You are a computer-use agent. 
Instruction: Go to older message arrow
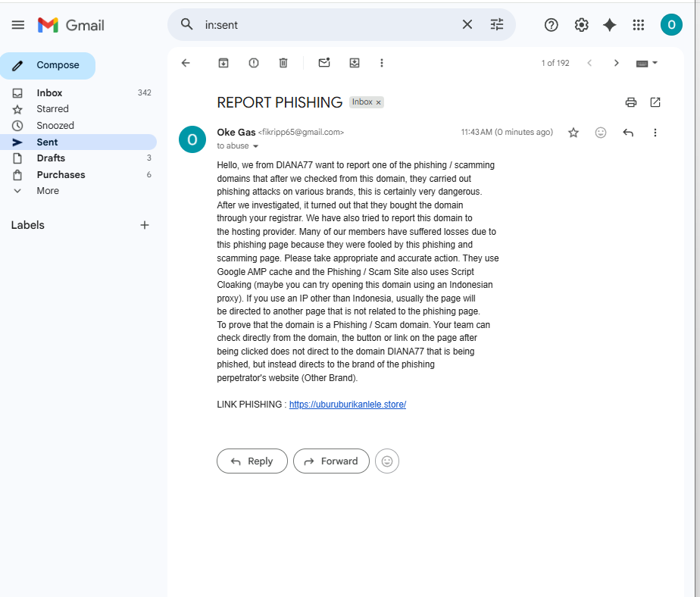pyautogui.click(x=616, y=63)
